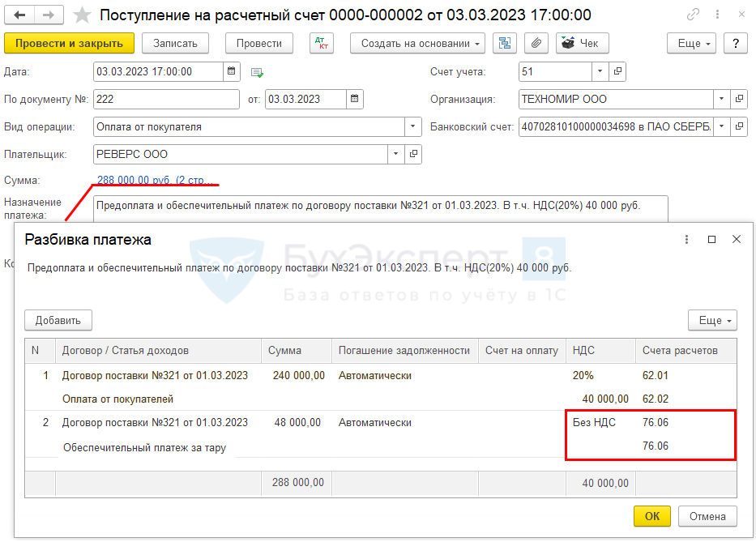The width and height of the screenshot is (756, 542).
Task: Open calendar picker for Дата field
Action: 231,71
